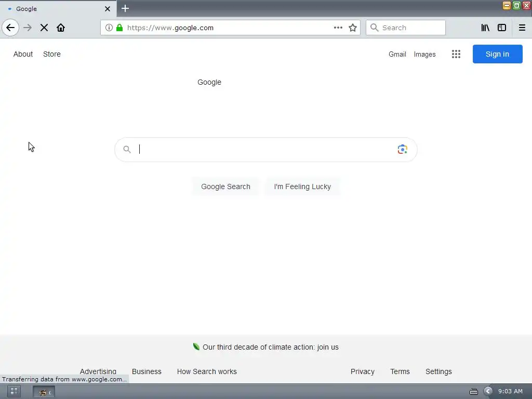Open the Library bookshelf icon
The image size is (532, 399).
point(485,28)
